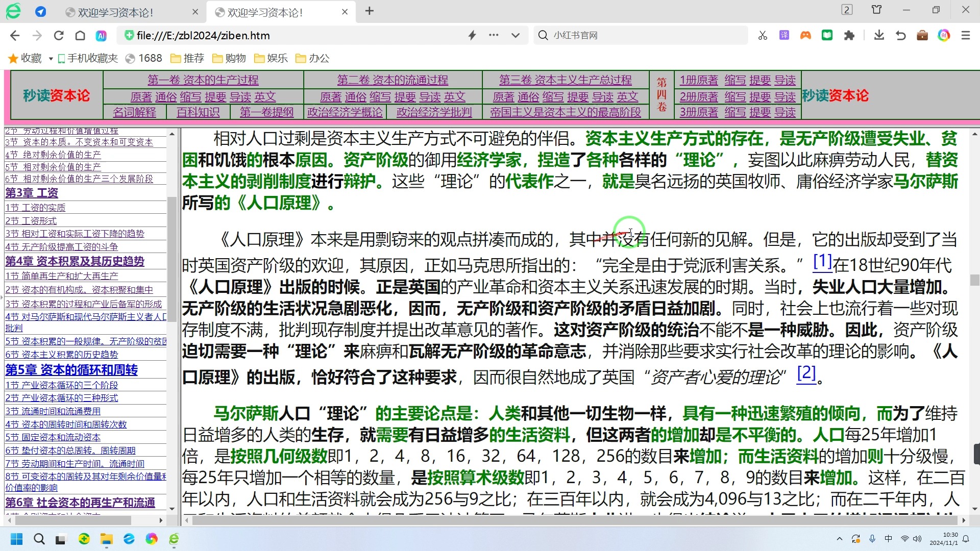
Task: Reload the current page
Action: tap(59, 35)
